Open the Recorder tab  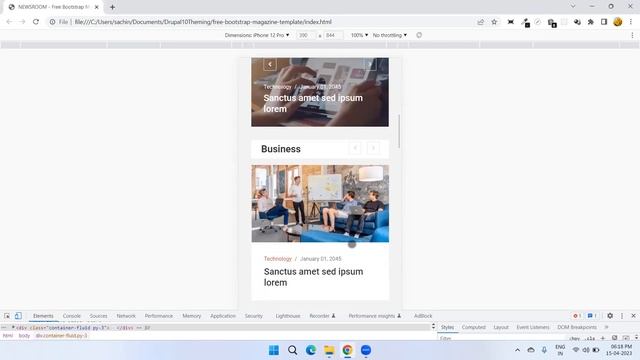[x=322, y=316]
